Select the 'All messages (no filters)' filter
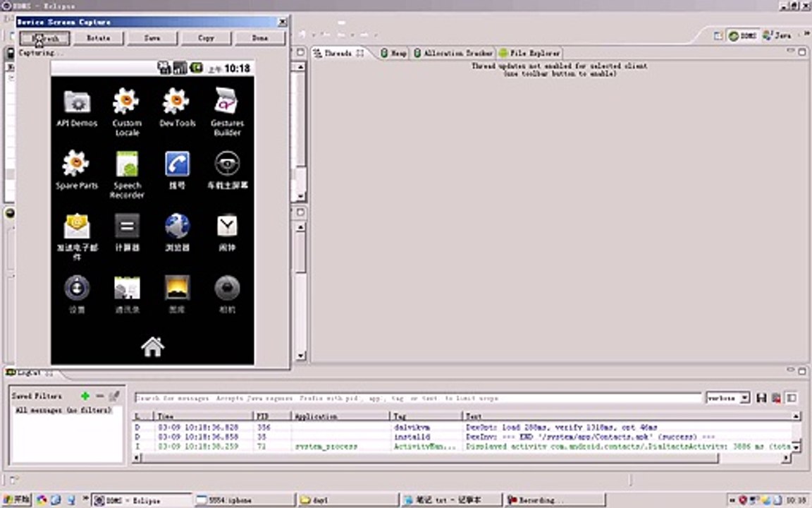The width and height of the screenshot is (812, 508). 63,410
